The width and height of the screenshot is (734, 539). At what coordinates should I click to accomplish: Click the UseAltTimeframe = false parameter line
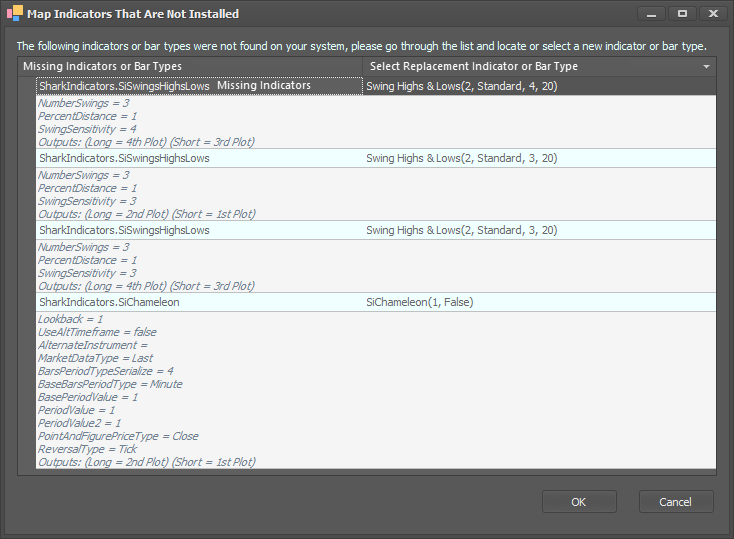click(x=97, y=332)
